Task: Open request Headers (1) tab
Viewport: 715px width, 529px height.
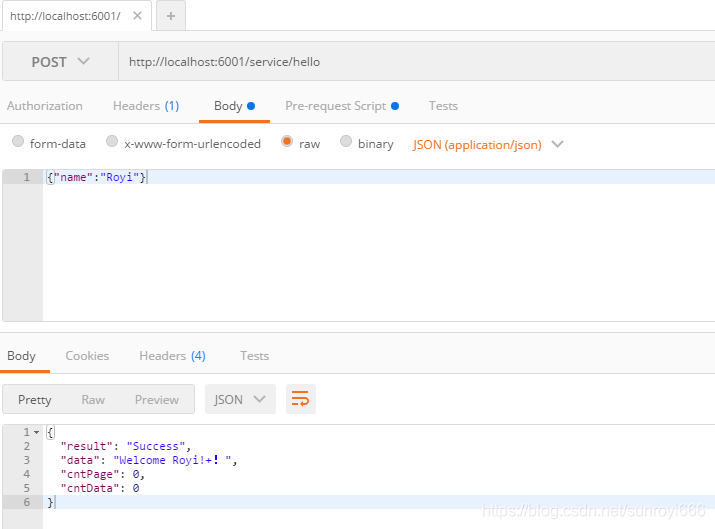Action: coord(146,106)
